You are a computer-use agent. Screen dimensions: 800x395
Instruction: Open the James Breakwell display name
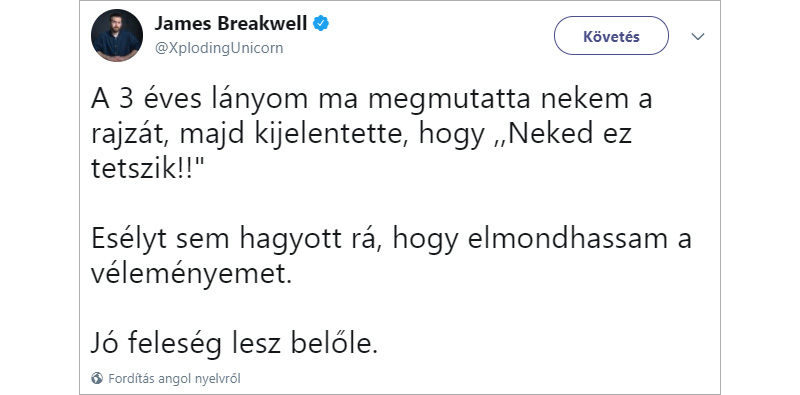pyautogui.click(x=231, y=23)
